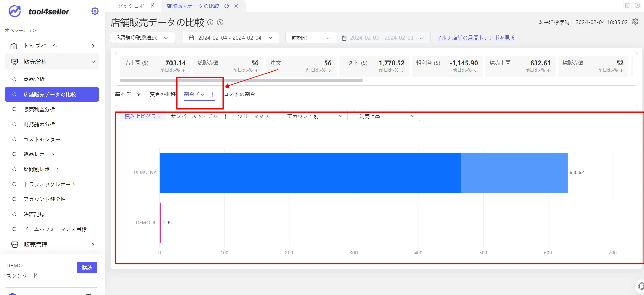This screenshot has width=644, height=295.
Task: Expand トップページ menu chevron
Action: 93,46
